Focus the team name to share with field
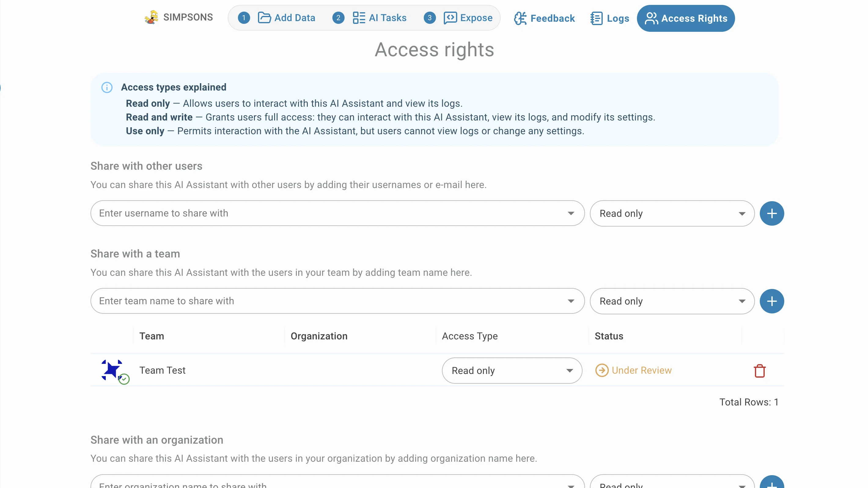The width and height of the screenshot is (868, 488). [x=338, y=301]
